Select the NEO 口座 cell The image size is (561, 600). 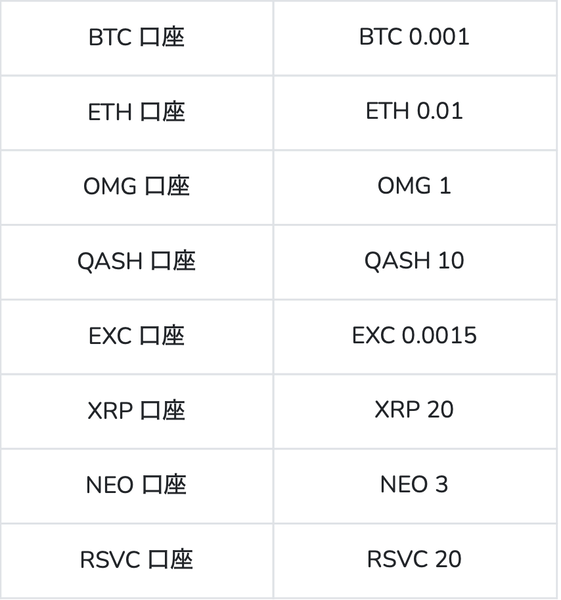pos(137,486)
